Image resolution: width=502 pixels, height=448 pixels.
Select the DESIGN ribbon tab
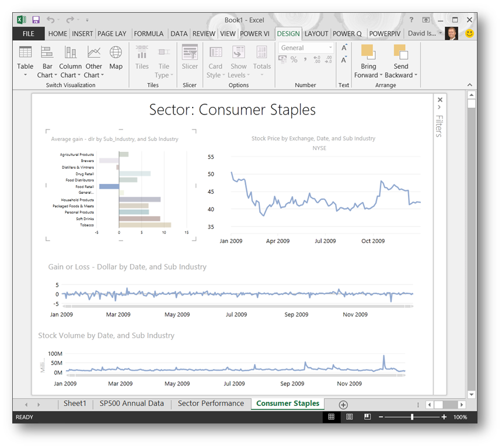click(x=288, y=34)
